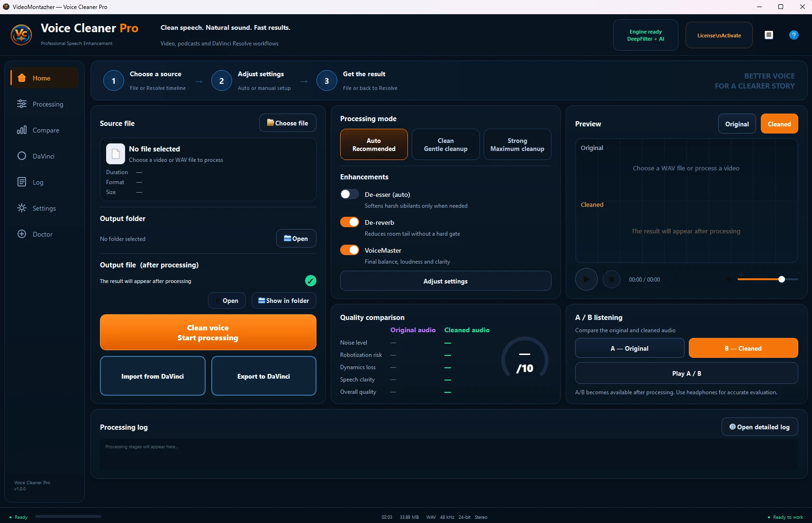812x523 pixels.
Task: Switch preview to Cleaned
Action: 779,124
